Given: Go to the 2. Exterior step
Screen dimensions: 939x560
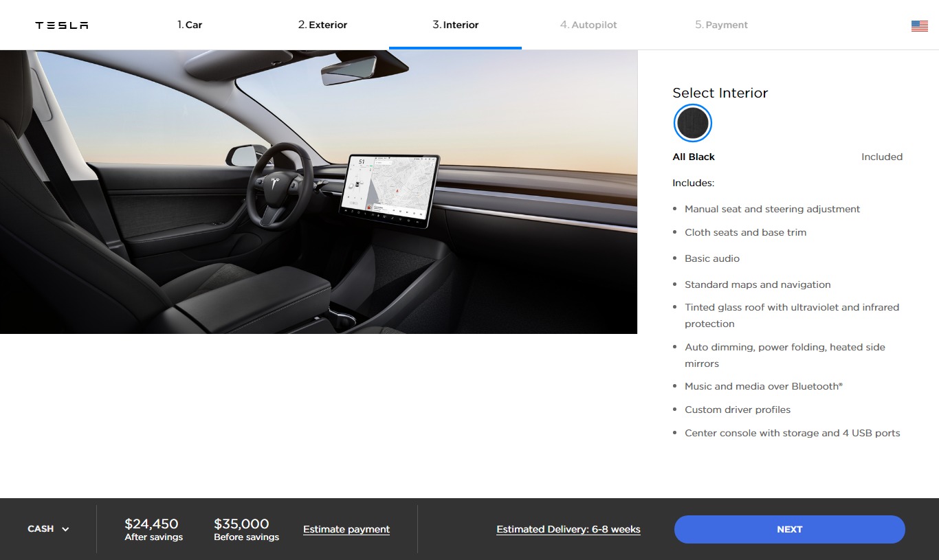Looking at the screenshot, I should click(x=322, y=25).
